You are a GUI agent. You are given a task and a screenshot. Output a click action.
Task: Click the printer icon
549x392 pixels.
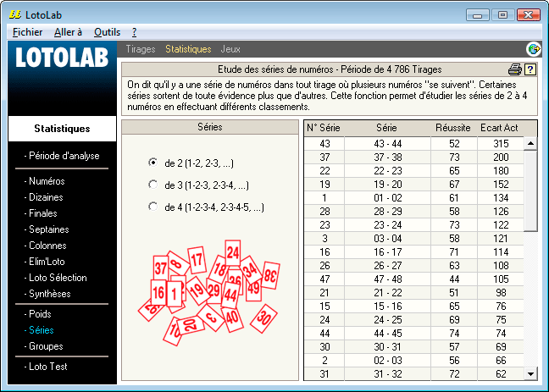[x=514, y=69]
